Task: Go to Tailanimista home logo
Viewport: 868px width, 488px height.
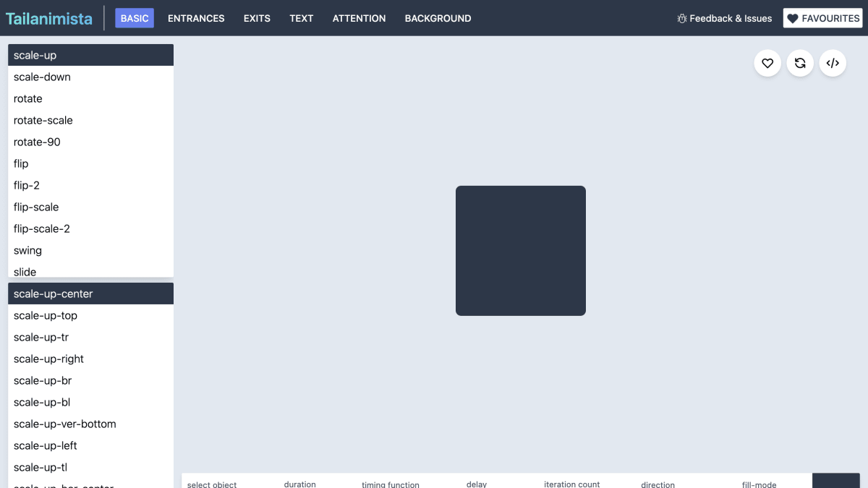Action: point(49,18)
